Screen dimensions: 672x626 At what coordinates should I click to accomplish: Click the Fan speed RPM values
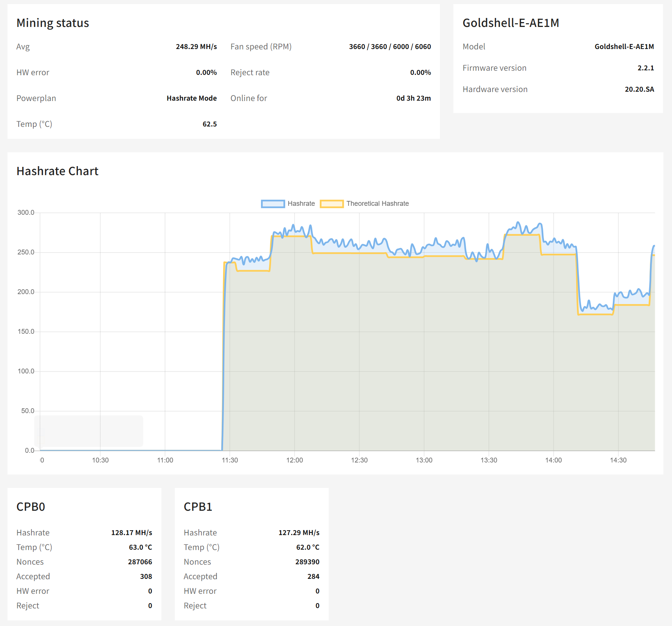(390, 47)
